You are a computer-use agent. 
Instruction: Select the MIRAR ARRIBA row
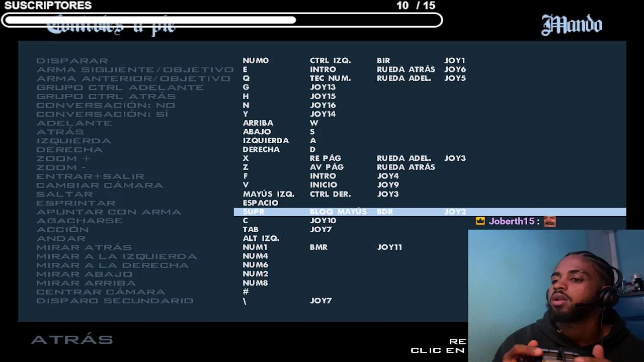pos(86,283)
